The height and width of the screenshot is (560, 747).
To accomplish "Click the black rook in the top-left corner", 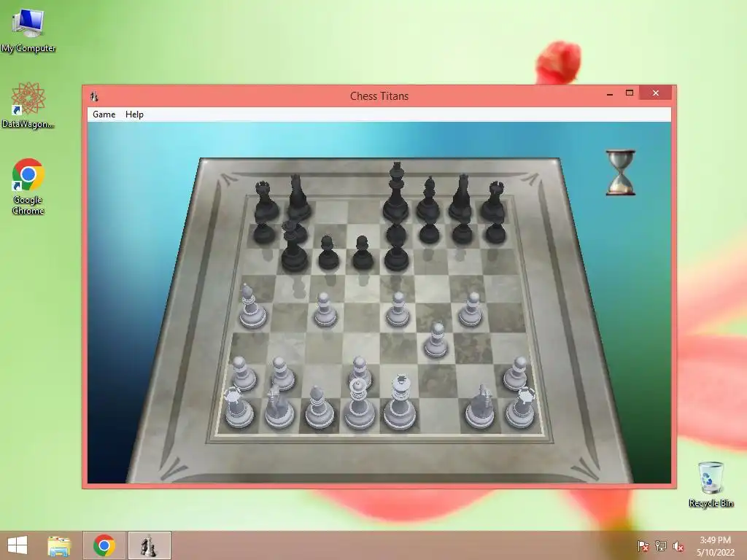I will click(x=264, y=201).
